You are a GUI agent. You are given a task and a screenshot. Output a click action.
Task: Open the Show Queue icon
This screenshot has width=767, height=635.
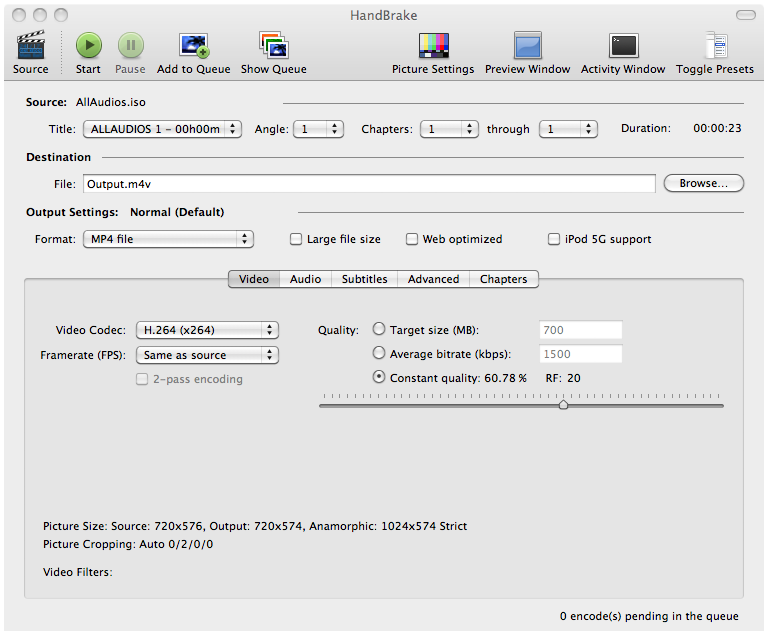point(274,45)
